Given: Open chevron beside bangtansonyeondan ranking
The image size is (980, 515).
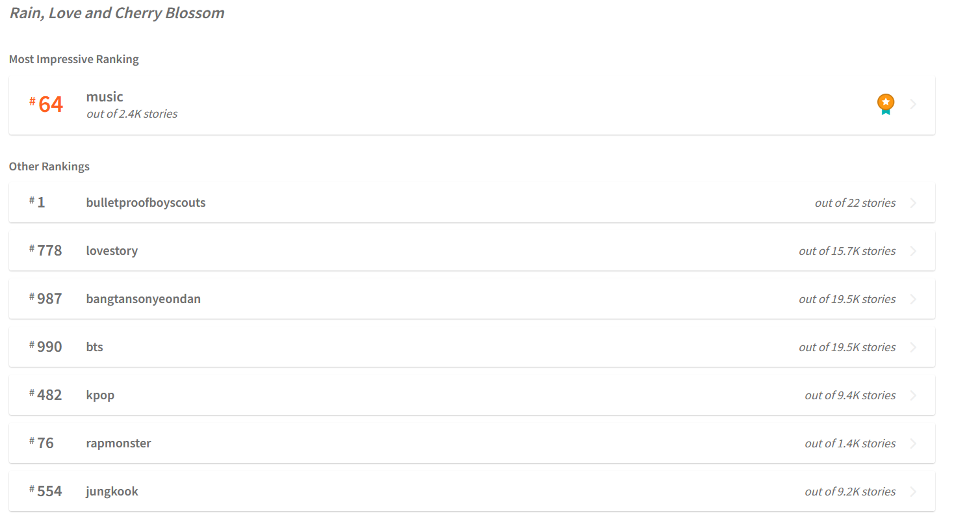Looking at the screenshot, I should pyautogui.click(x=914, y=299).
